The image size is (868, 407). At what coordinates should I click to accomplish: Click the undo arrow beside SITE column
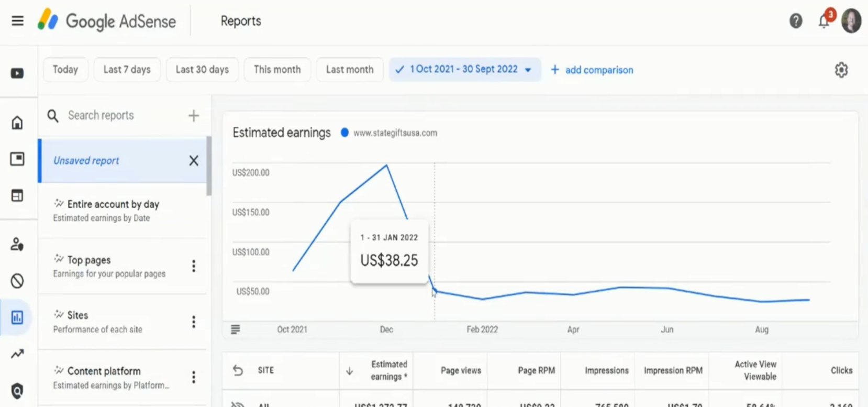click(x=238, y=370)
